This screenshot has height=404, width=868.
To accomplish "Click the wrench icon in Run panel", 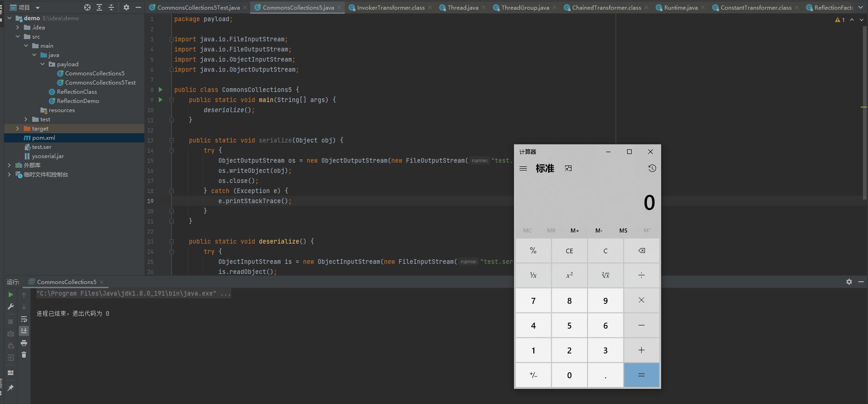I will (x=11, y=307).
